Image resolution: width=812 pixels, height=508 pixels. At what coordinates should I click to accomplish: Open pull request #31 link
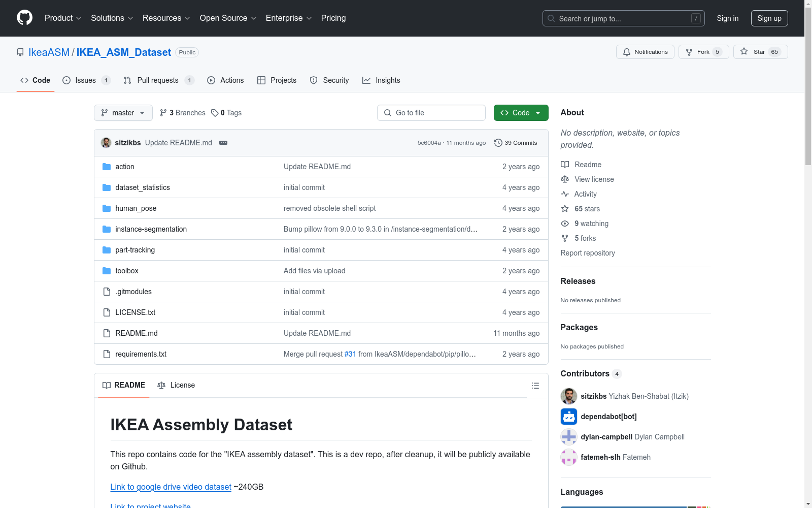tap(350, 354)
